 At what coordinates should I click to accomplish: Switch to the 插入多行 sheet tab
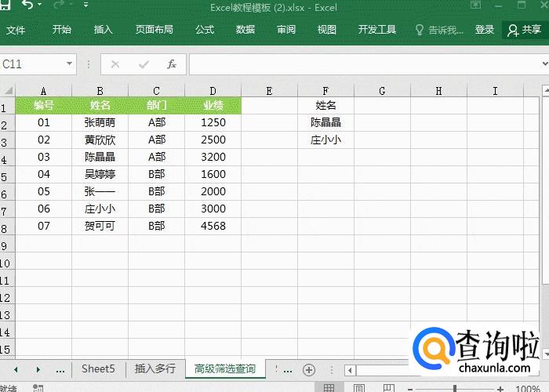[155, 369]
